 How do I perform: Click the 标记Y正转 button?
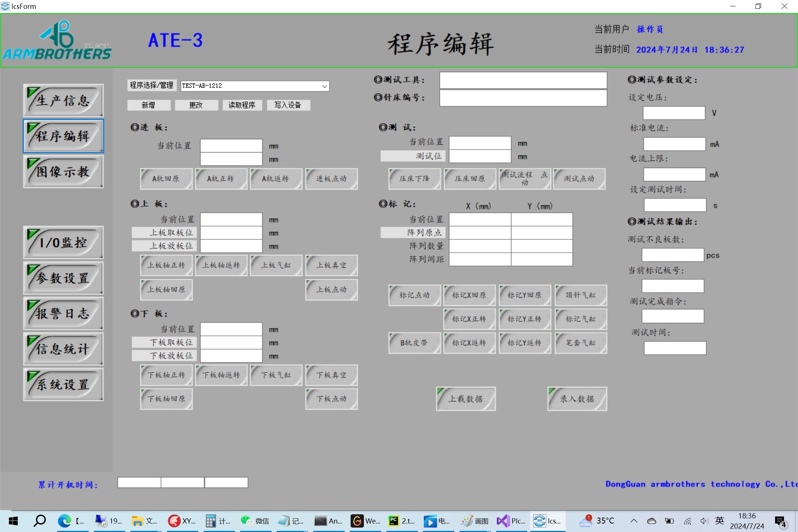click(x=525, y=319)
